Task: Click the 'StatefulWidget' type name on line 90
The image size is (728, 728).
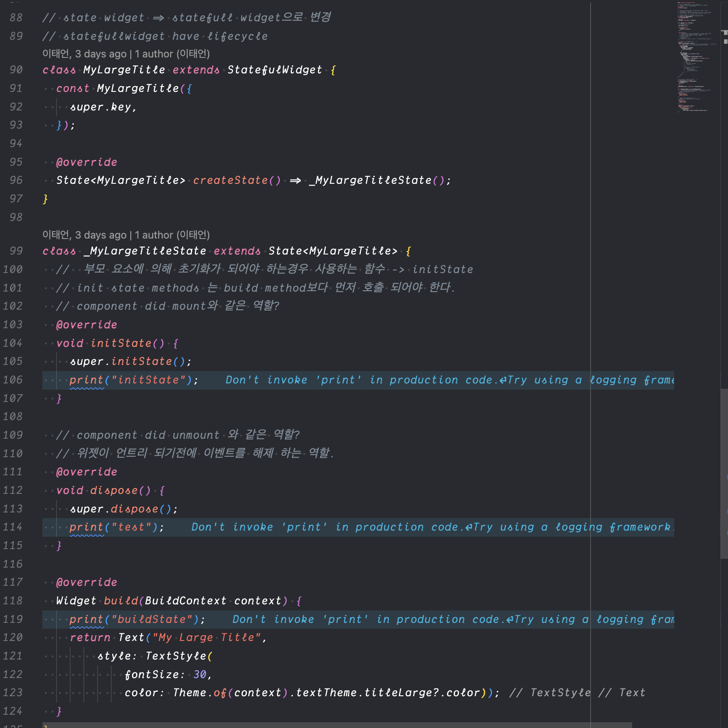Action: [x=275, y=70]
